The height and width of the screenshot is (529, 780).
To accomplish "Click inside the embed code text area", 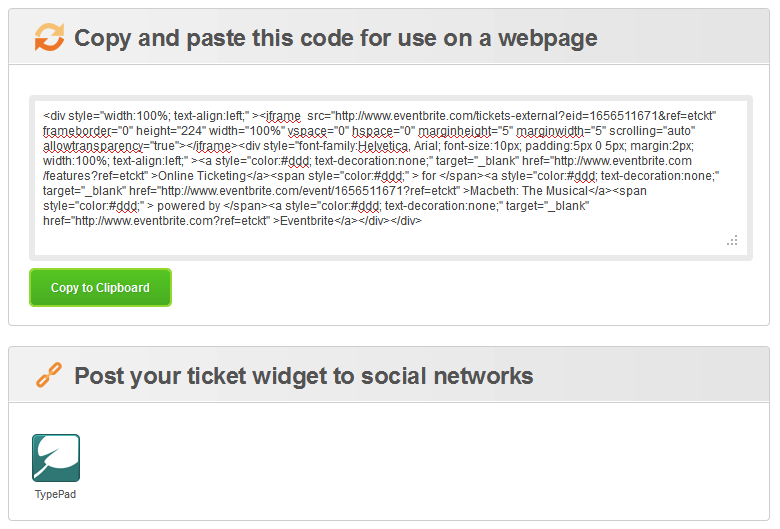I will point(390,178).
